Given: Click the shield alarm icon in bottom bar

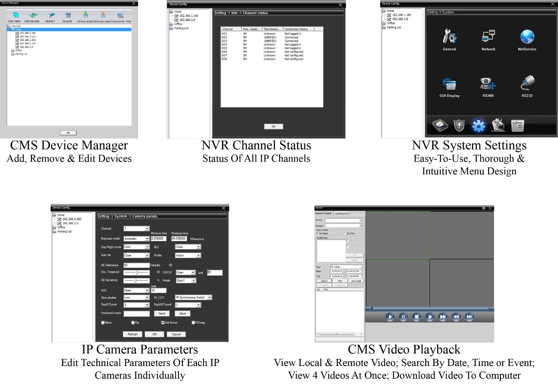Looking at the screenshot, I should click(x=459, y=126).
